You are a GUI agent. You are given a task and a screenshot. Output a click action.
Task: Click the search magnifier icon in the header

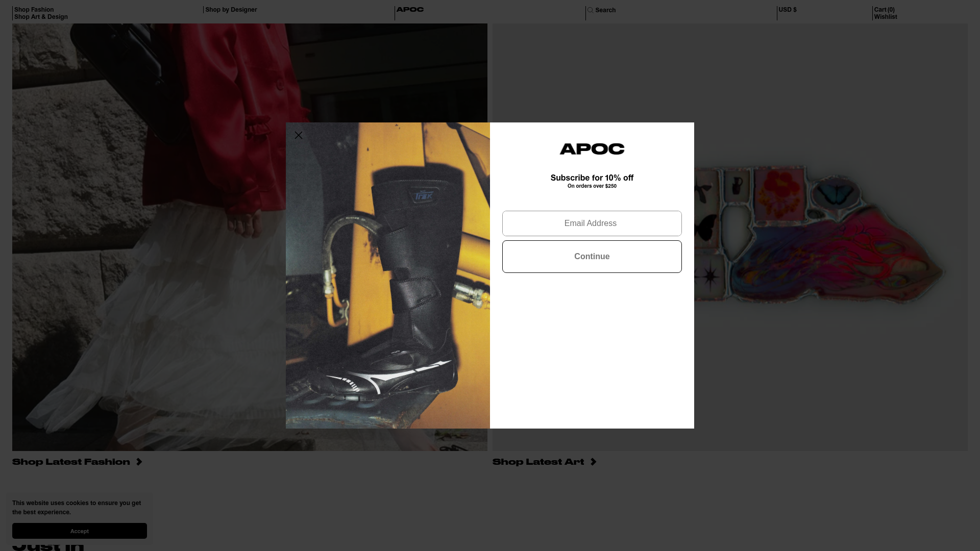pyautogui.click(x=591, y=10)
